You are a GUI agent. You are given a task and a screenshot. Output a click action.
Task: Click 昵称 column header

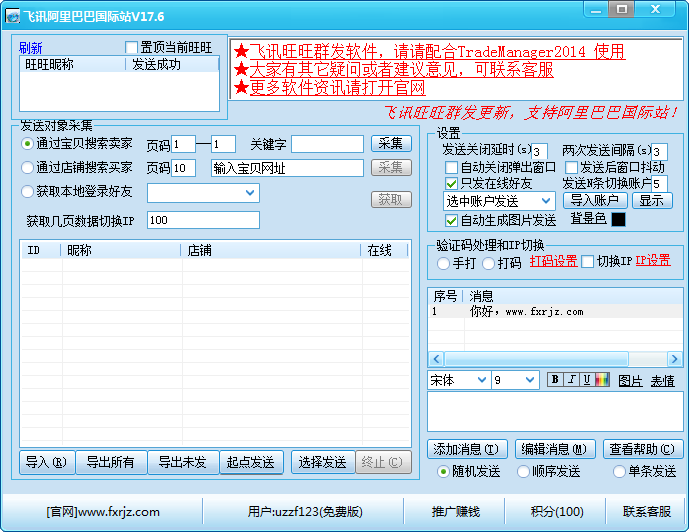tap(121, 250)
